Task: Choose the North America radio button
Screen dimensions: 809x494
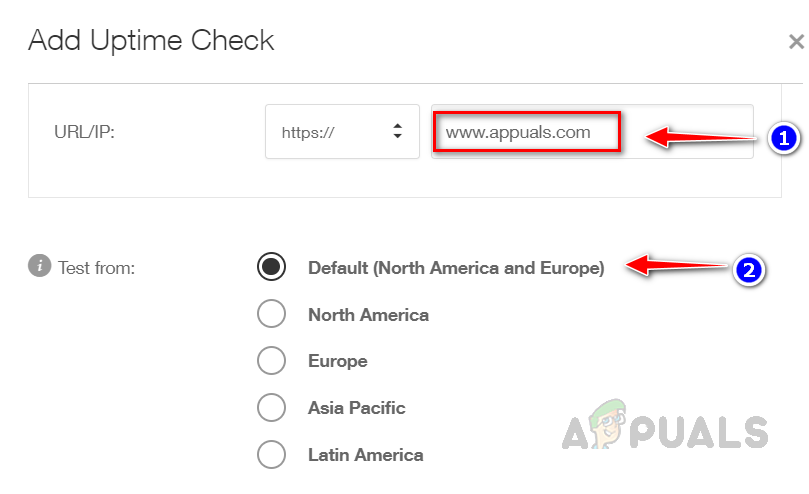Action: point(271,314)
